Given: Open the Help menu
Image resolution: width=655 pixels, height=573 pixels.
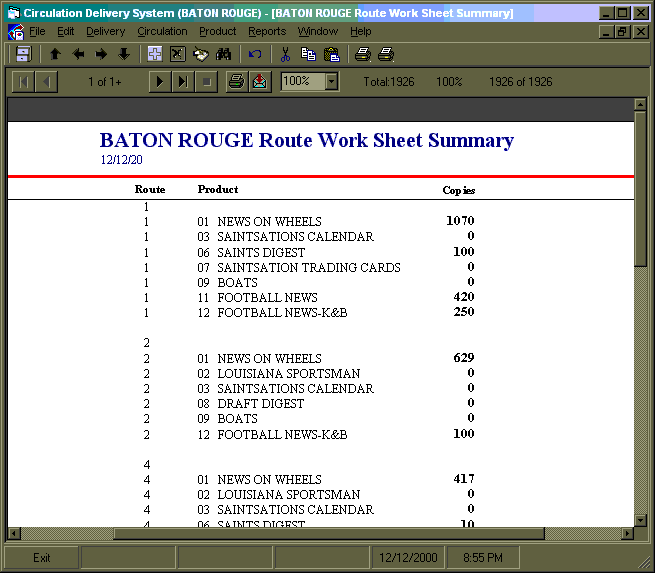Looking at the screenshot, I should point(361,31).
